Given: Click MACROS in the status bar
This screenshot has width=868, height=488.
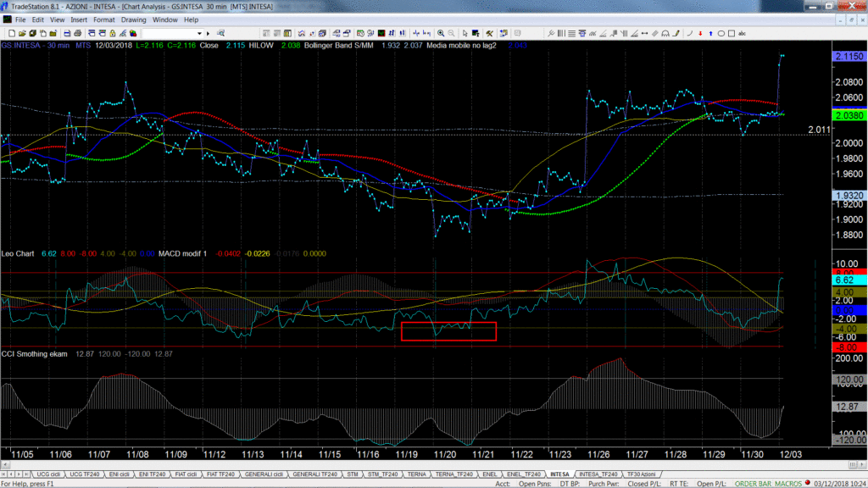Looking at the screenshot, I should (x=787, y=484).
